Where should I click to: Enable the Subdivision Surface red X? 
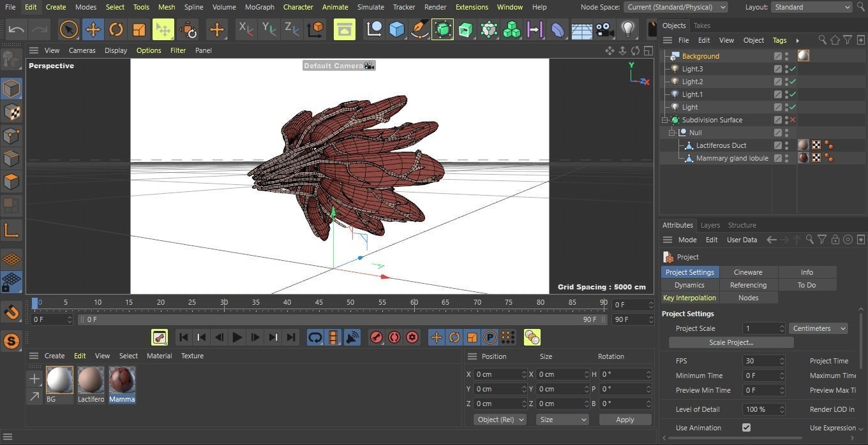click(x=793, y=120)
